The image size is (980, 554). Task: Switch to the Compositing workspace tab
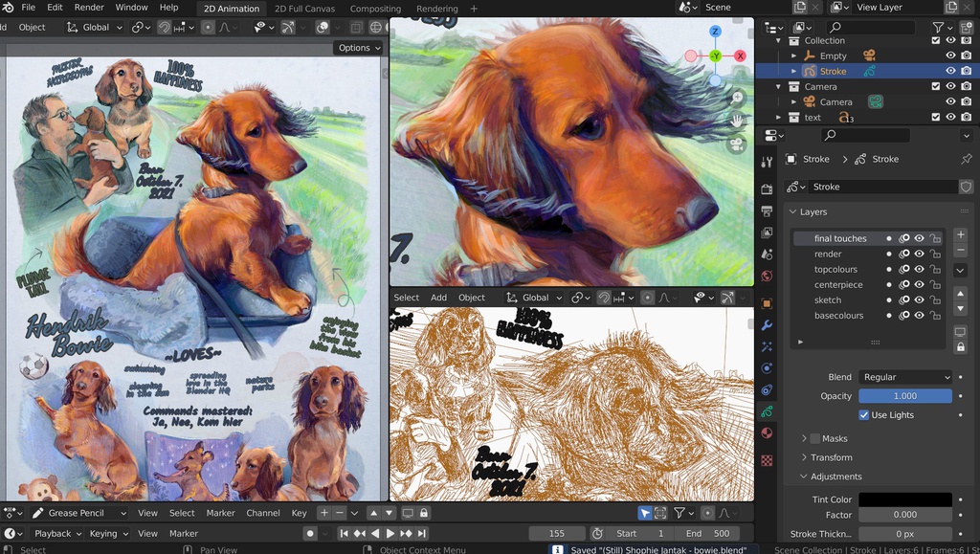[375, 9]
